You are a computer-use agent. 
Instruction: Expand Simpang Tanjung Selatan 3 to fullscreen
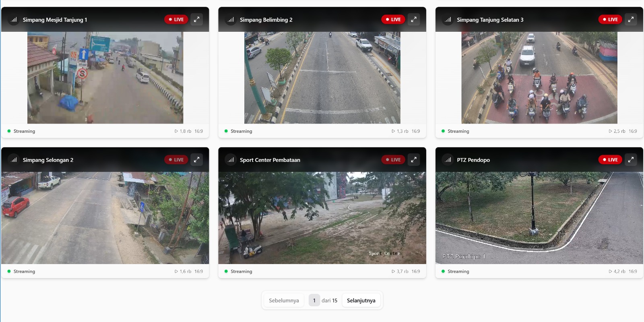click(x=631, y=19)
